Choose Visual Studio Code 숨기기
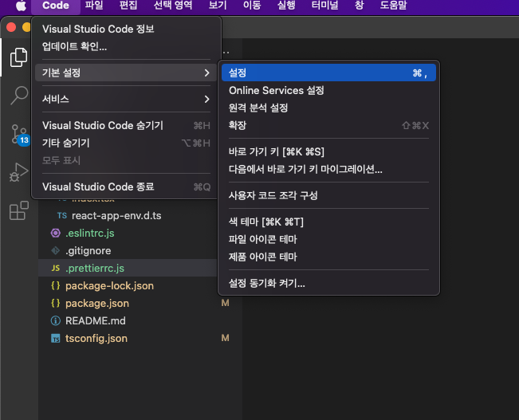The width and height of the screenshot is (519, 420). 126,125
